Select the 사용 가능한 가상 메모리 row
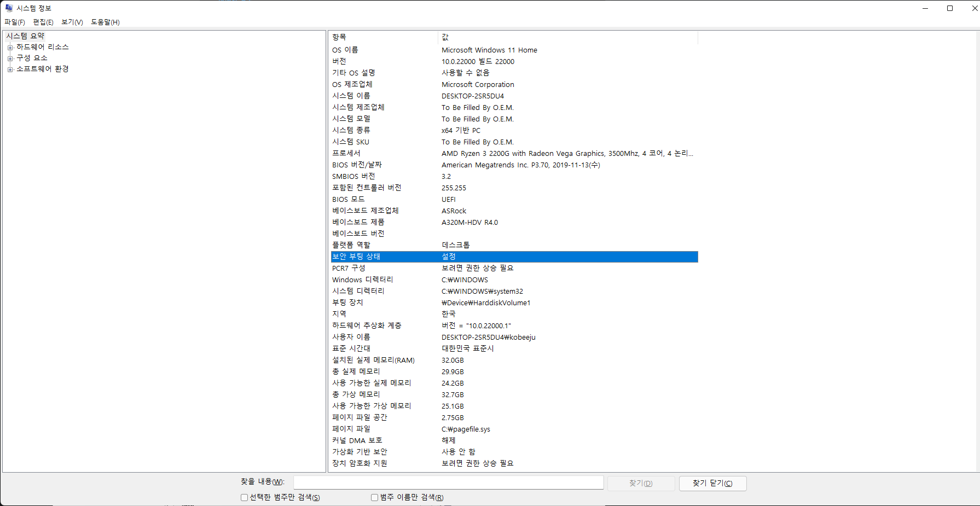Screen dimensions: 980x506 click(514, 406)
